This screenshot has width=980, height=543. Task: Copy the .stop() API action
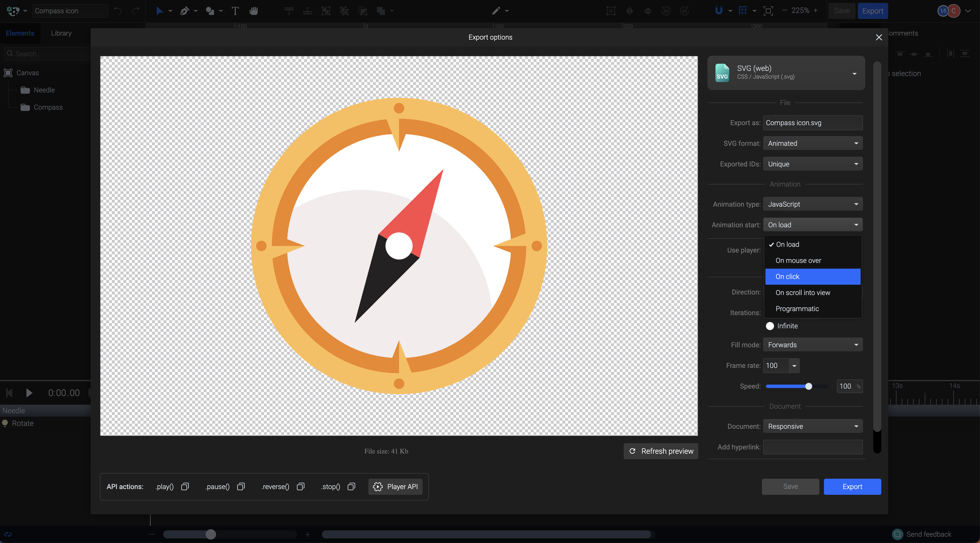[351, 487]
